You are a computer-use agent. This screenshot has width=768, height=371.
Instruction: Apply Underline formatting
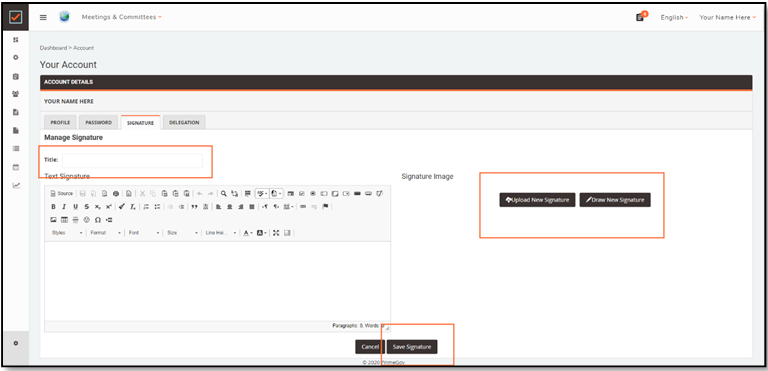pyautogui.click(x=75, y=207)
